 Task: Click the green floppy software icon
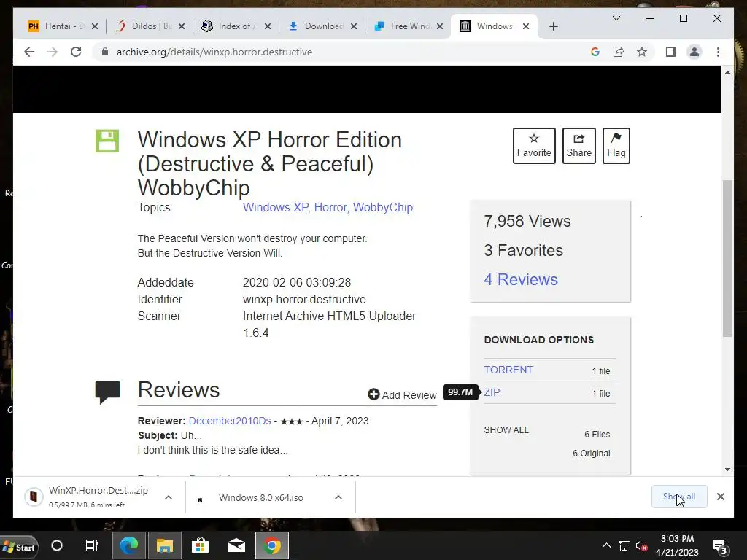(107, 141)
